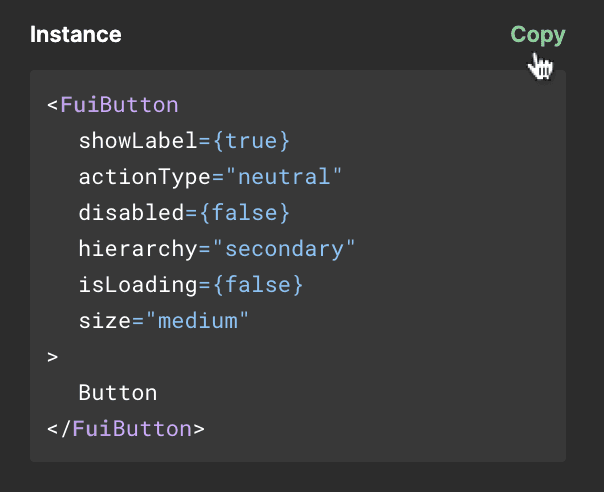Click the Copy button

click(537, 35)
